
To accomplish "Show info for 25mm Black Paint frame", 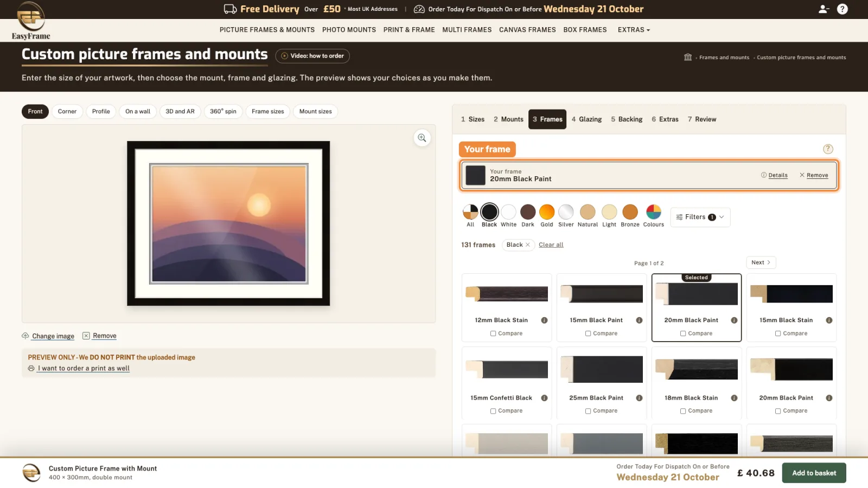I will pos(639,398).
